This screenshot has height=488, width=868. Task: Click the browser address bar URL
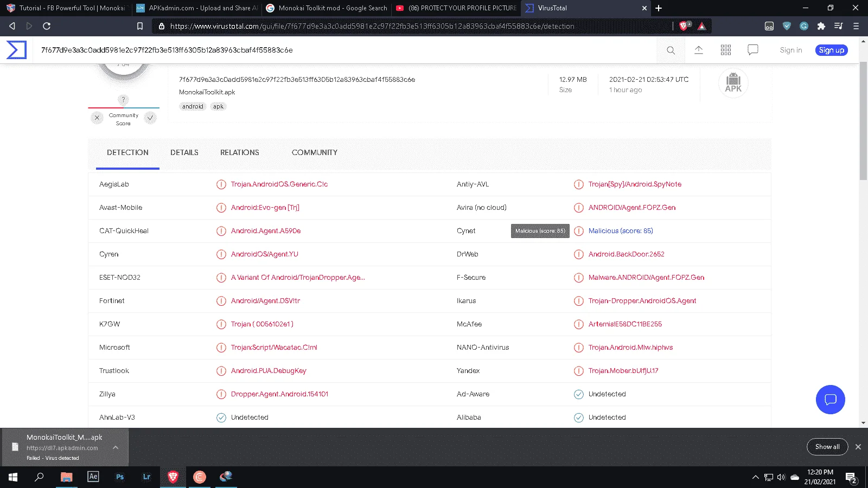tap(372, 26)
